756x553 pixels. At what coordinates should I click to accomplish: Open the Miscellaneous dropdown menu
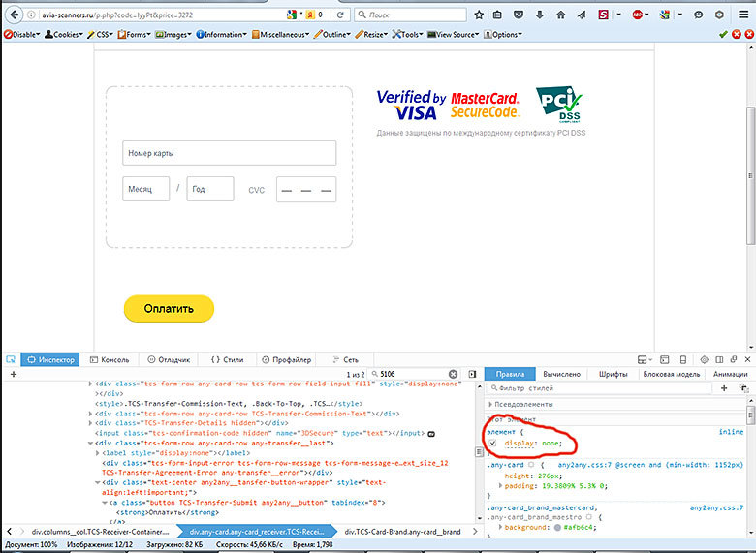[x=280, y=34]
